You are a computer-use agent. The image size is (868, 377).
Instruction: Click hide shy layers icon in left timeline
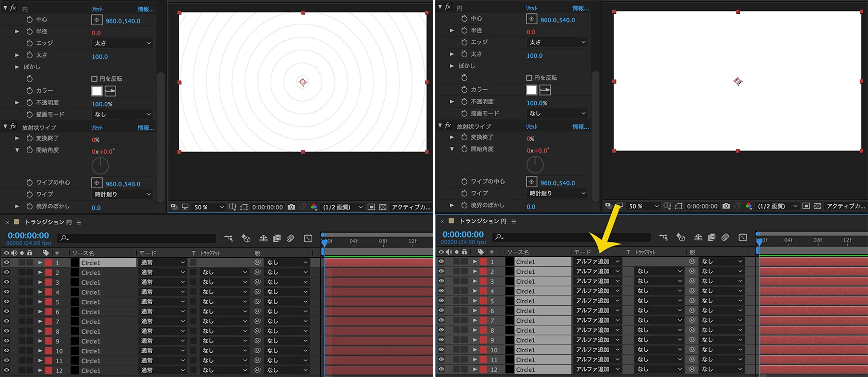coord(264,238)
